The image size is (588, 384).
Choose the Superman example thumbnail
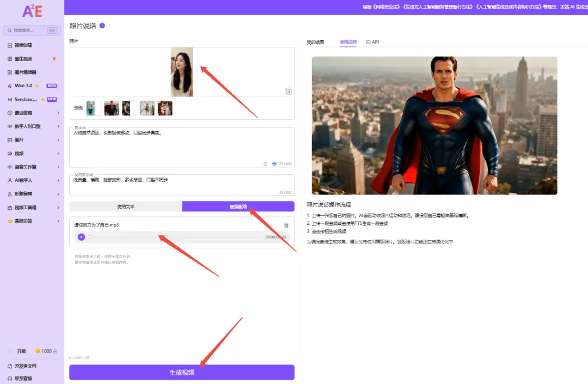[112, 108]
